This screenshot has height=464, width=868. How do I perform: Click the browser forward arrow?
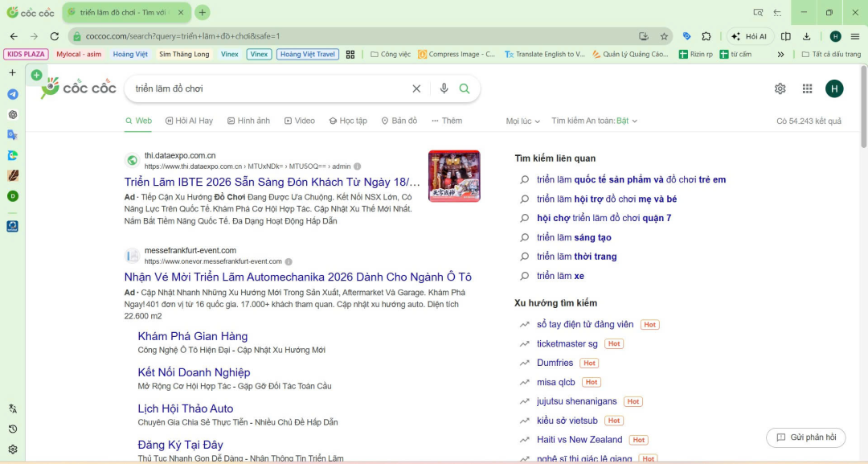pos(34,36)
